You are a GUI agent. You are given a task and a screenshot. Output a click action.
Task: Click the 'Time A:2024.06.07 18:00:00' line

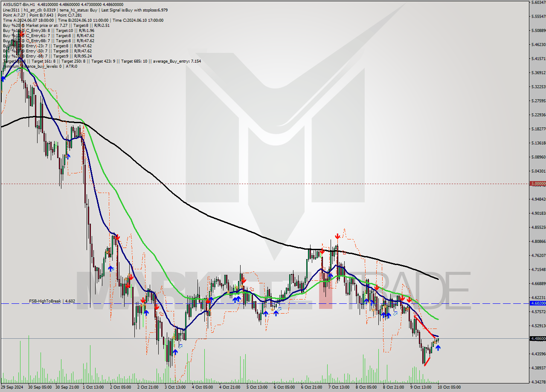[x=83, y=20]
